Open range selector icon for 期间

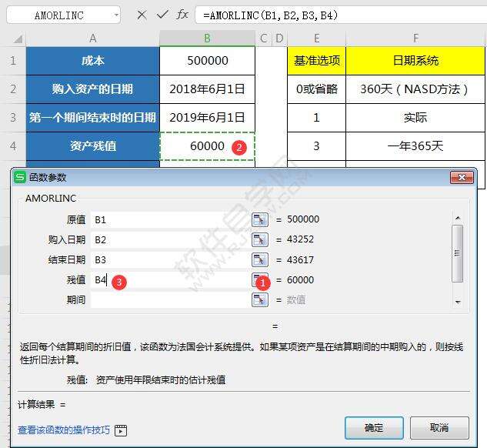(x=260, y=299)
